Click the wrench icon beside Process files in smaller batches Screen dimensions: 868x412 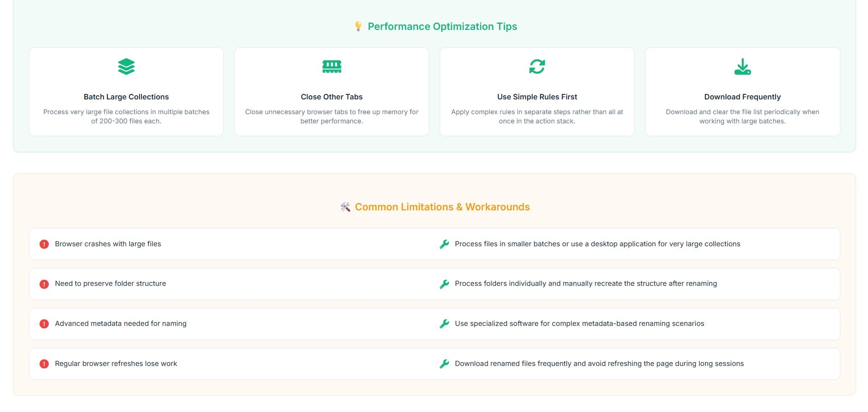coord(444,244)
